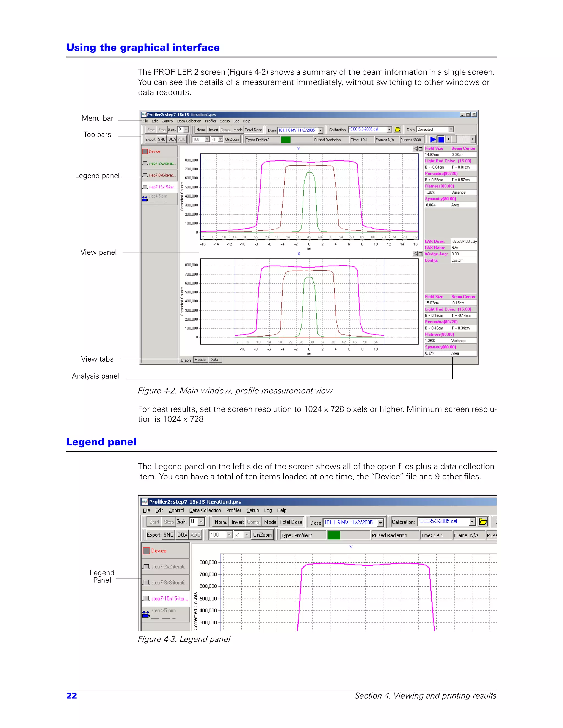Click the Config Custom value cell
The height and width of the screenshot is (728, 563).
point(463,260)
